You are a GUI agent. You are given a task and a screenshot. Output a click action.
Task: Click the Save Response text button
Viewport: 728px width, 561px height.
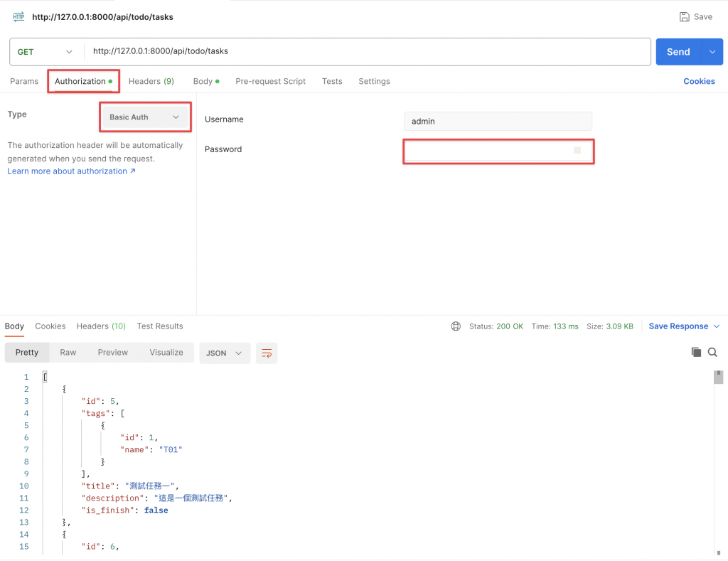click(x=678, y=326)
